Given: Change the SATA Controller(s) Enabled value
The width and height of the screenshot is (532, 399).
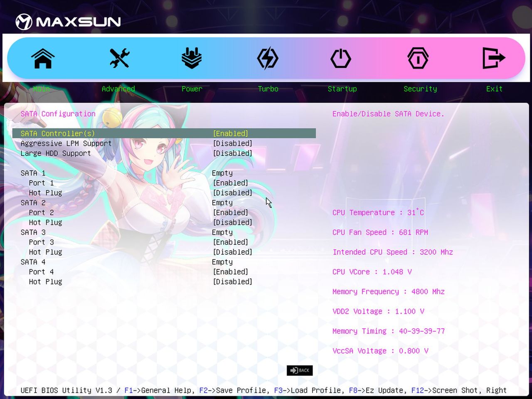Looking at the screenshot, I should coord(231,133).
